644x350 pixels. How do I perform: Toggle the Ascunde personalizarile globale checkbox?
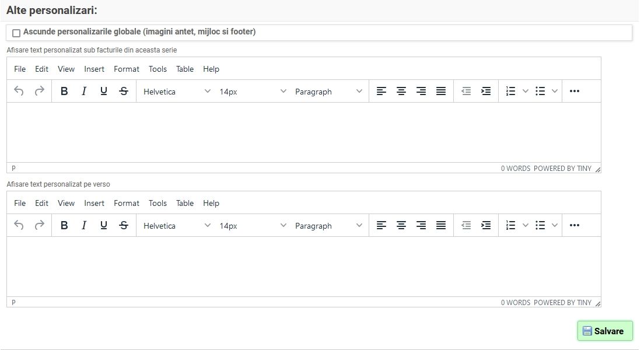coord(16,33)
